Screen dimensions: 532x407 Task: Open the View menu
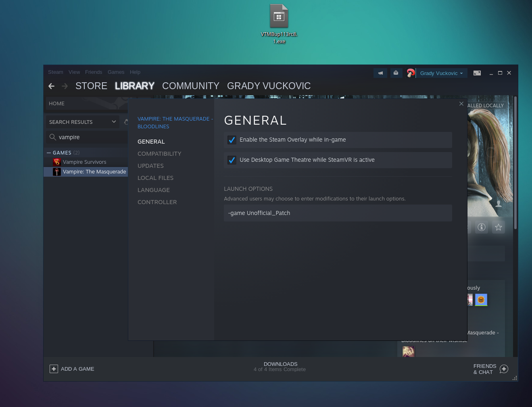(x=74, y=72)
